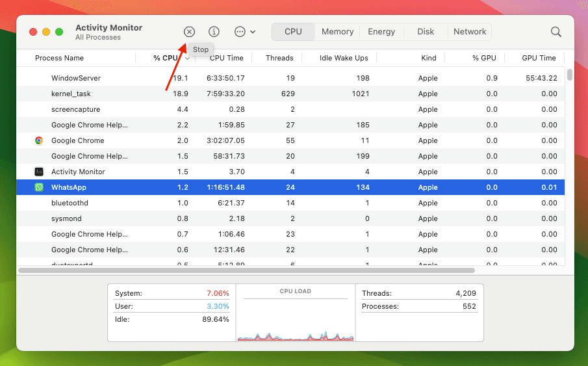Click GPU time value 55:43.22

pyautogui.click(x=541, y=78)
